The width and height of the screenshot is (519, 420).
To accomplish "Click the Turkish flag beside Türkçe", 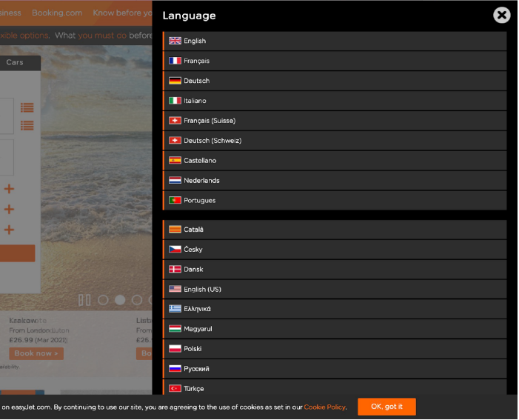I will point(175,388).
